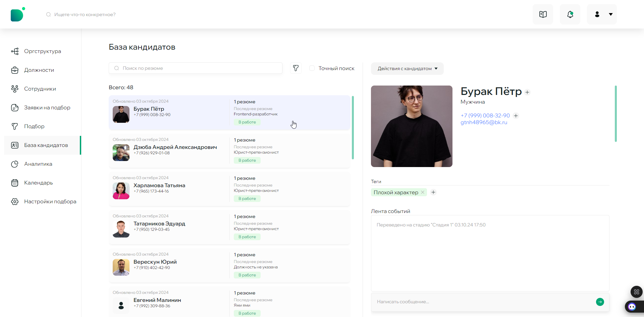The height and width of the screenshot is (317, 644).
Task: Open the user profile menu
Action: coord(602,14)
